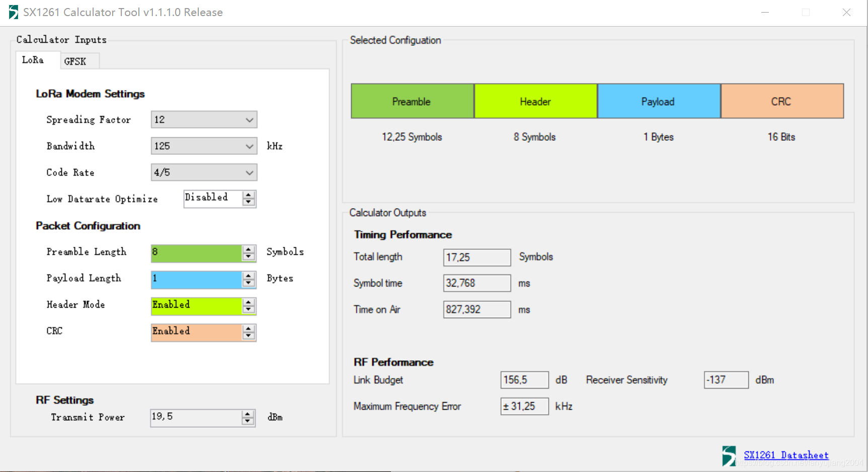The width and height of the screenshot is (868, 472).
Task: Decrease Preamble Length with down arrow
Action: pyautogui.click(x=249, y=257)
